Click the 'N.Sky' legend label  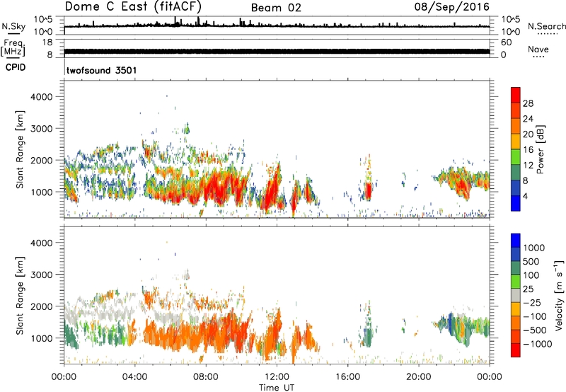click(x=13, y=26)
